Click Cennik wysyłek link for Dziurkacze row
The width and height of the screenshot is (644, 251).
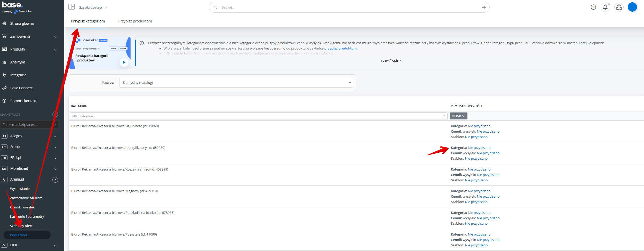[x=488, y=132]
